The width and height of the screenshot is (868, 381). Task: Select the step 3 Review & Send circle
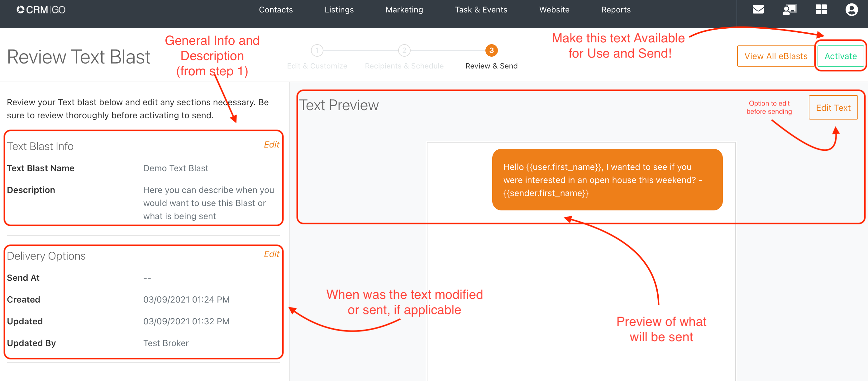coord(491,50)
